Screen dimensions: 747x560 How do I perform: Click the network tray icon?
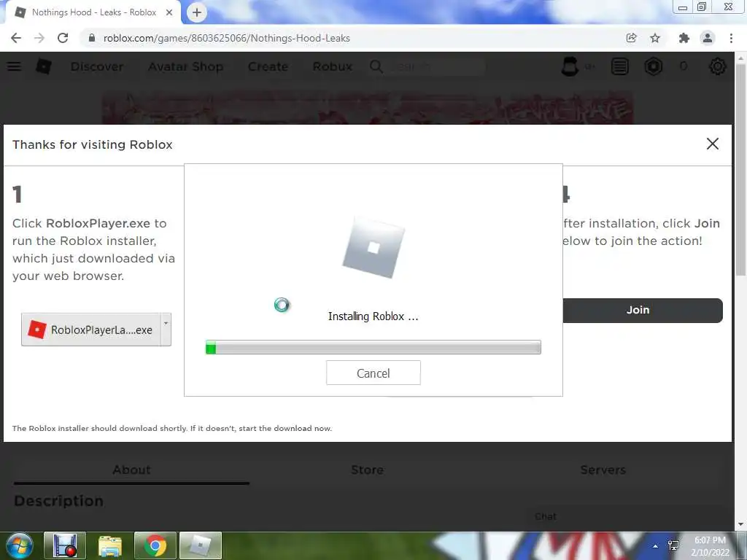click(673, 545)
